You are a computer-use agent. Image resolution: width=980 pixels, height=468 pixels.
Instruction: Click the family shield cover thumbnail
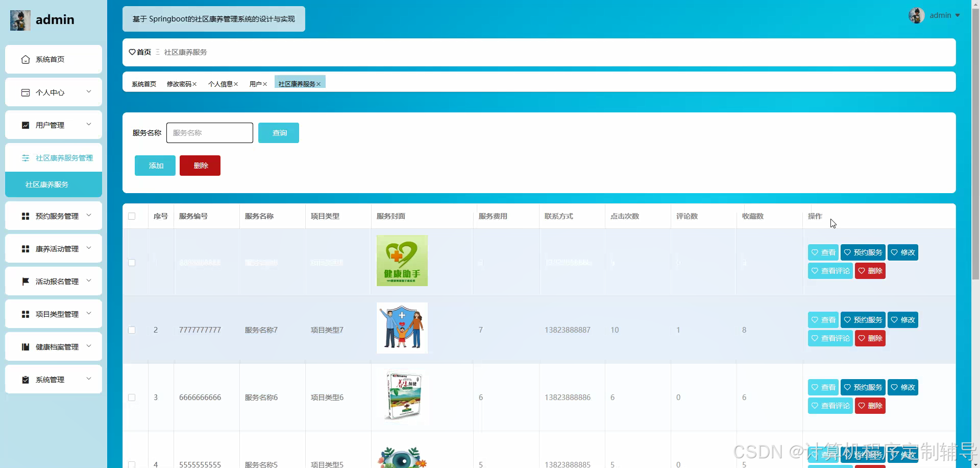pos(402,328)
